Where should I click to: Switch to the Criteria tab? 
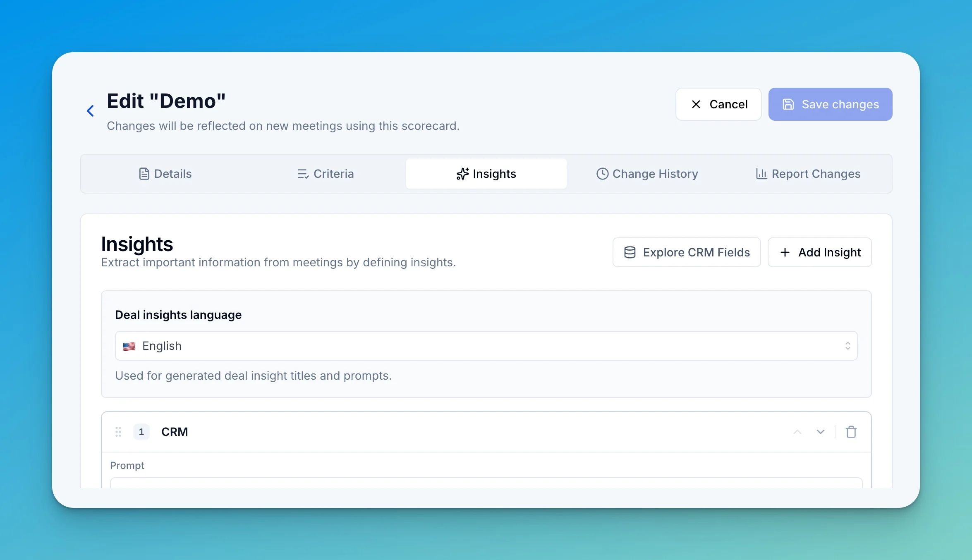click(326, 174)
